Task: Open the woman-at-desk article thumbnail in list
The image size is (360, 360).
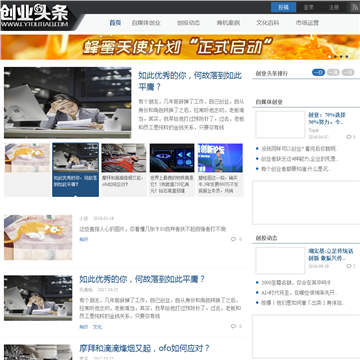Action: tap(38, 298)
